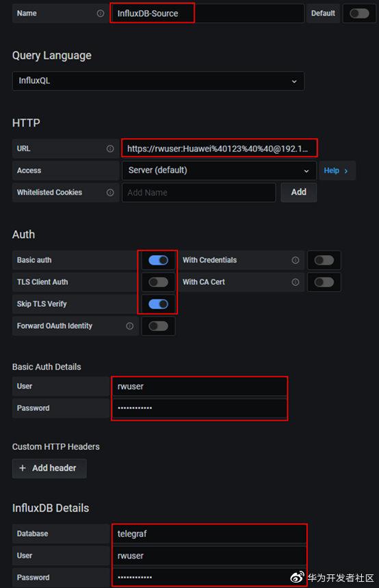Click the info icon next to Name
379x588 pixels.
(101, 14)
